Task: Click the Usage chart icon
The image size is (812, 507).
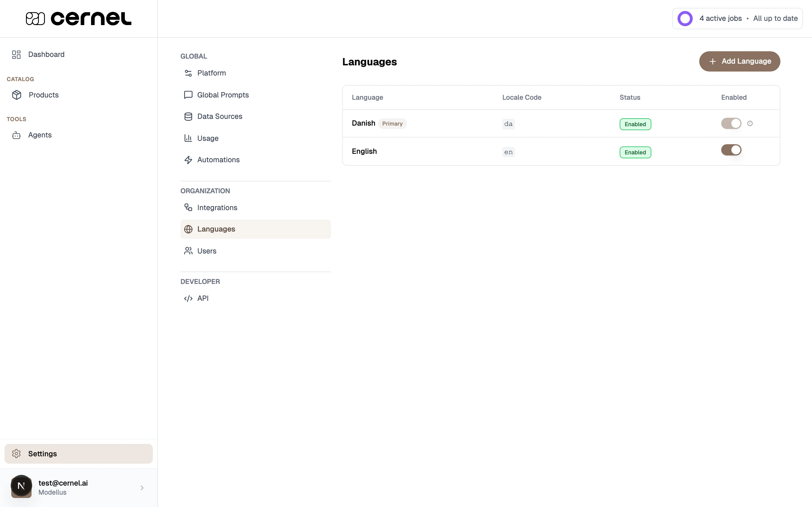Action: 188,138
